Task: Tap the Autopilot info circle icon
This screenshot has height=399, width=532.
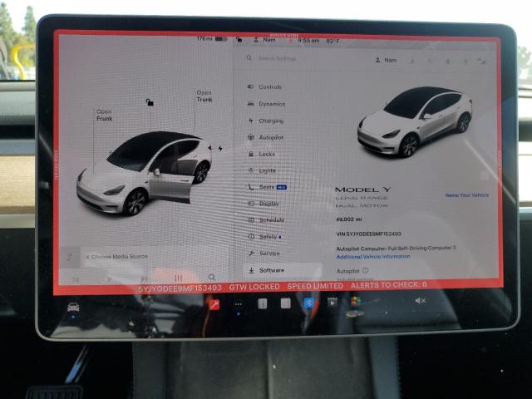Action: [366, 271]
